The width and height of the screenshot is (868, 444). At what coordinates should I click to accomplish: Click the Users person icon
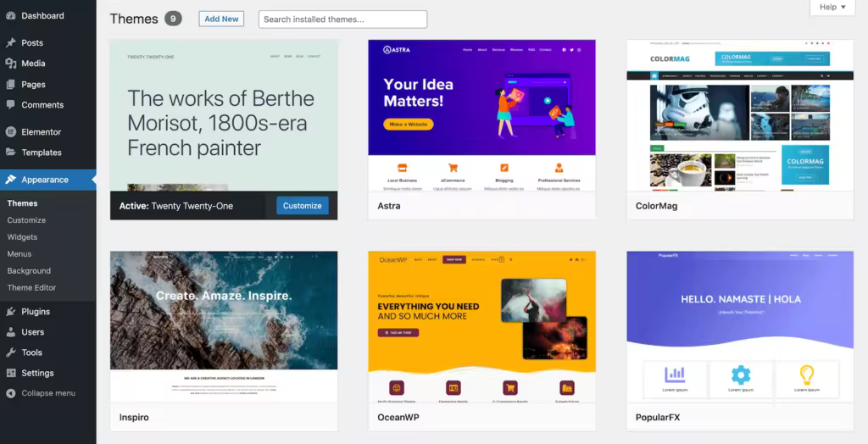click(x=10, y=331)
